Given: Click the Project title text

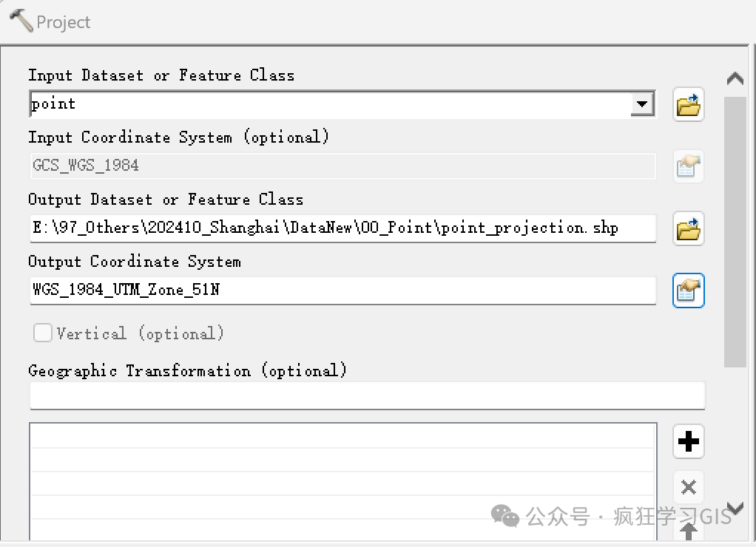Looking at the screenshot, I should 63,22.
